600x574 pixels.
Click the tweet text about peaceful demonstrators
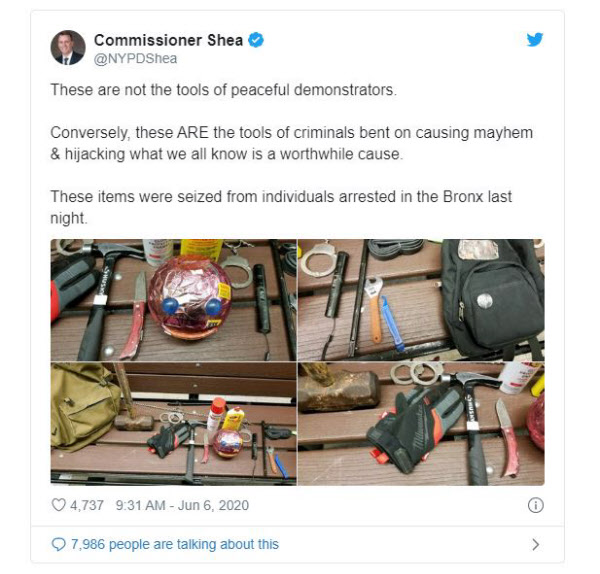click(224, 90)
